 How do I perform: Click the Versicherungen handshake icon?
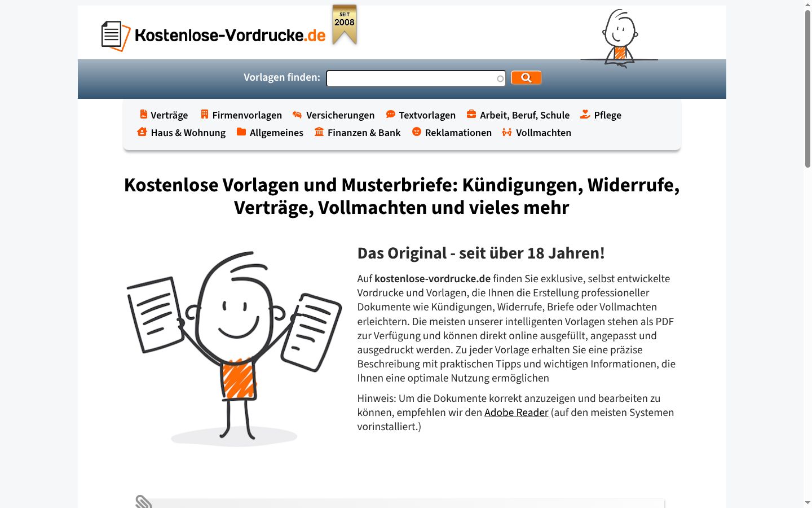pos(297,115)
